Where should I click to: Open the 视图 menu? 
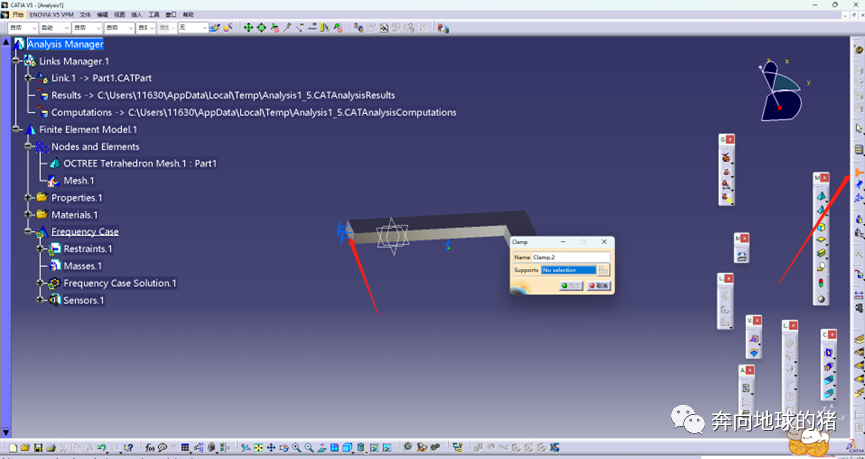pyautogui.click(x=119, y=14)
